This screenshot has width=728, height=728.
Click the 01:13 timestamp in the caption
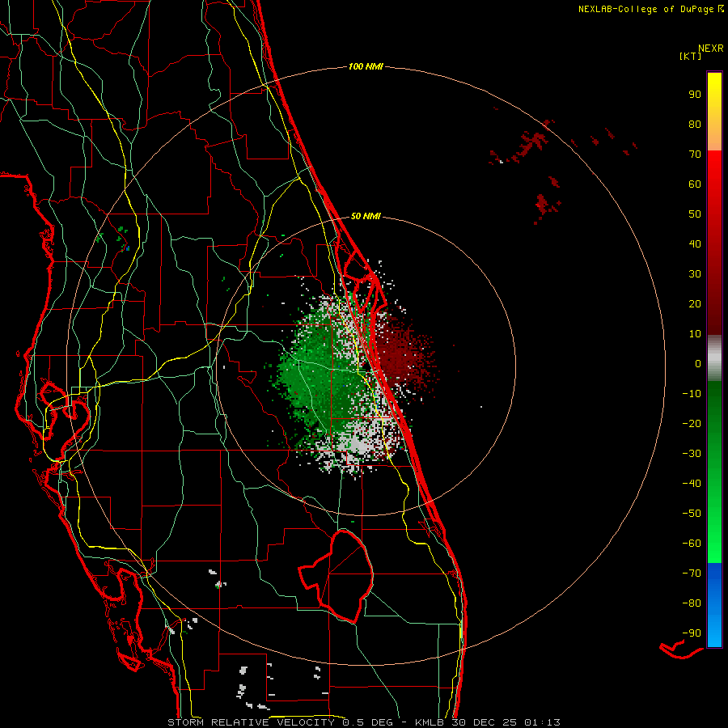click(x=542, y=722)
